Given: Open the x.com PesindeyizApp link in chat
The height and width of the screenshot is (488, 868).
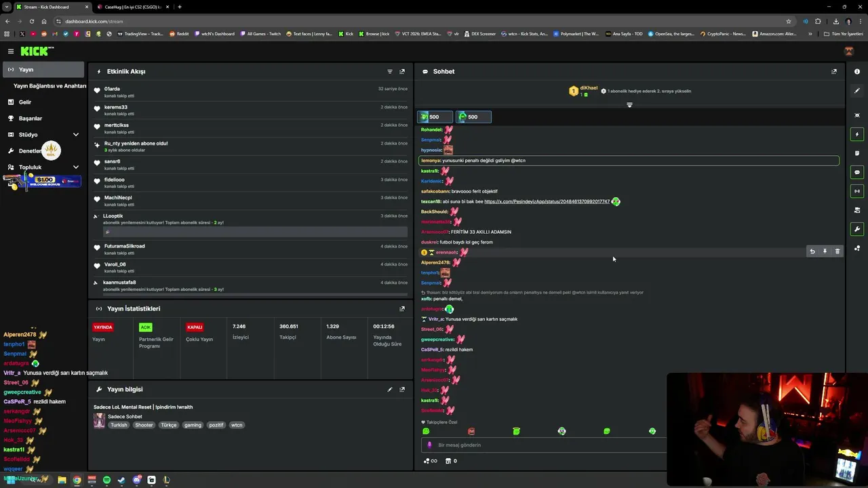Looking at the screenshot, I should 547,201.
